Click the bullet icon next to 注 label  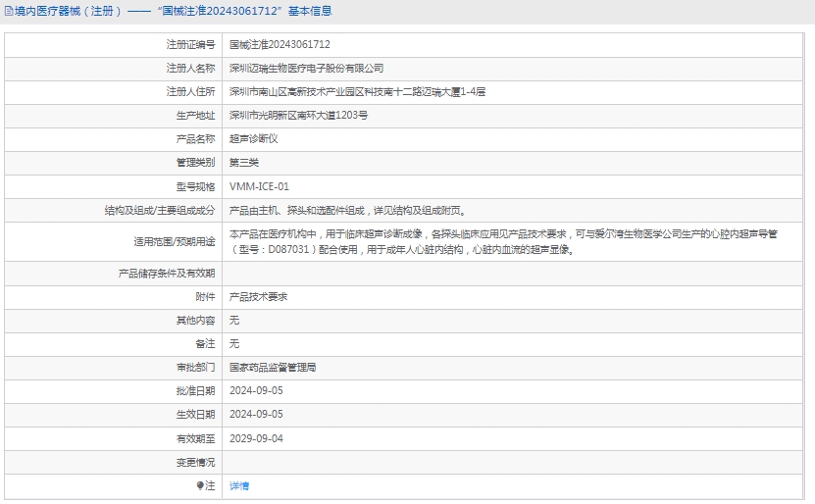[x=200, y=485]
